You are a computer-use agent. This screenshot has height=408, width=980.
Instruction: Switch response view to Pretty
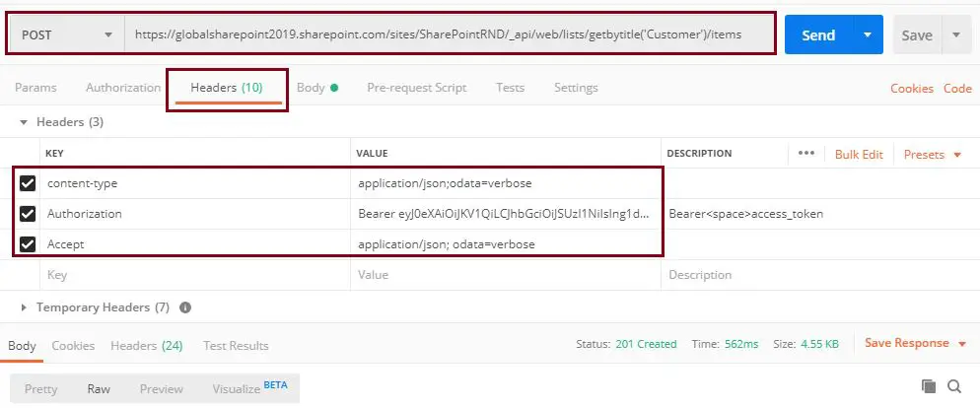(40, 388)
